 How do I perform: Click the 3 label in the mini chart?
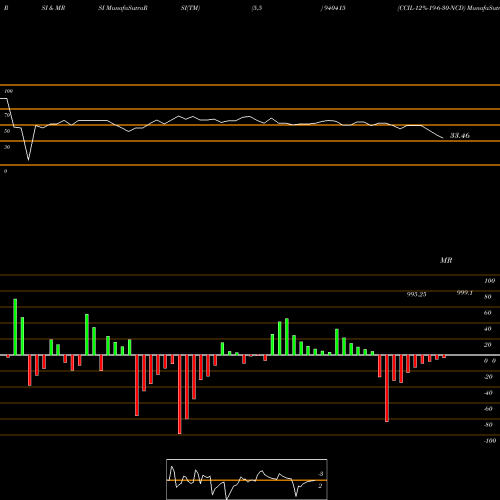(321, 474)
